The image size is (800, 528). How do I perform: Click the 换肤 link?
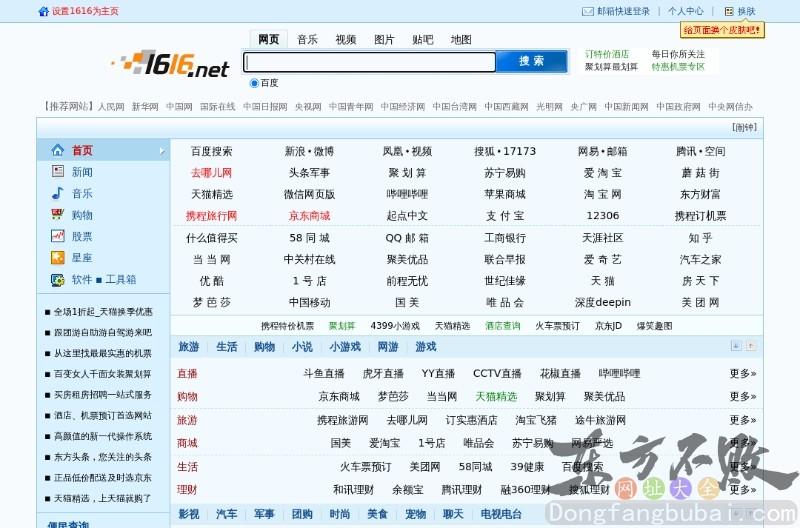click(746, 11)
